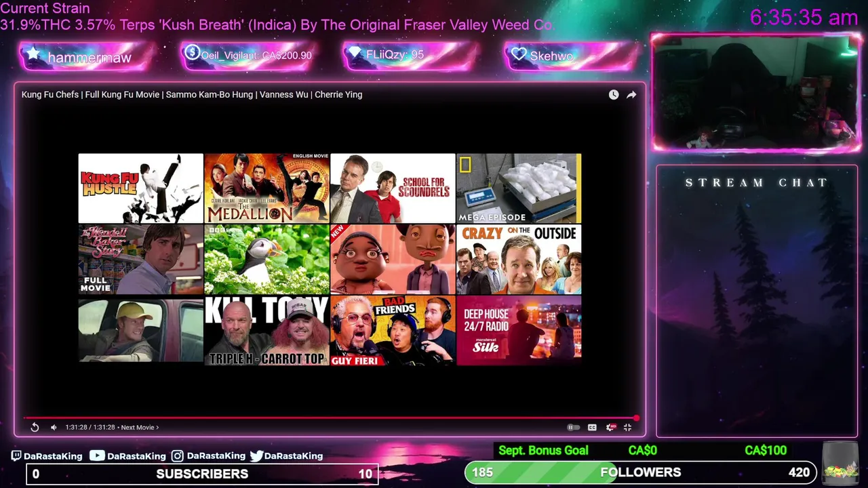Open the Mega Episode National Geographic thumbnail
The height and width of the screenshot is (488, 868).
(x=519, y=188)
